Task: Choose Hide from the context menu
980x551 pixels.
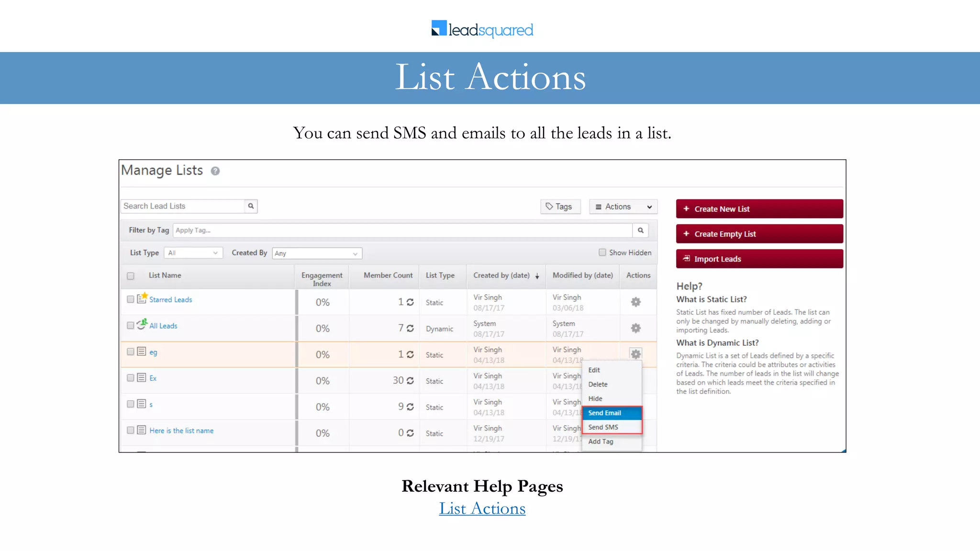Action: coord(612,399)
